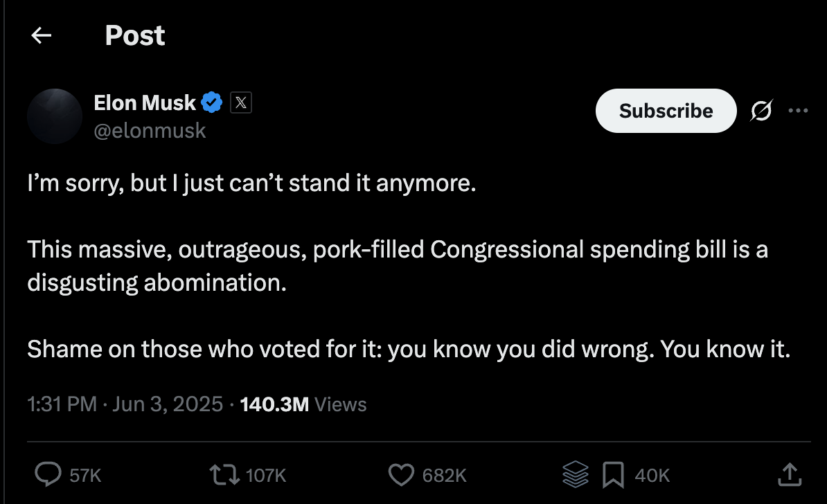Open the @elonmusk handle link

(150, 131)
